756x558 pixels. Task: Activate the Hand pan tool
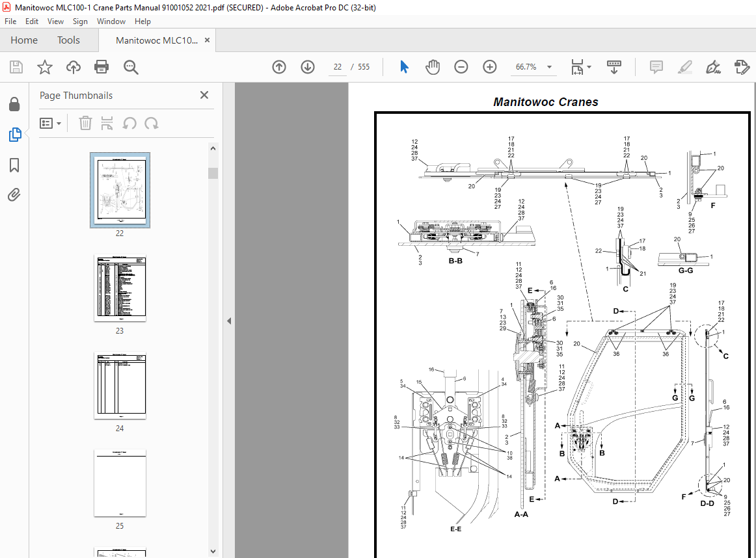click(x=433, y=67)
